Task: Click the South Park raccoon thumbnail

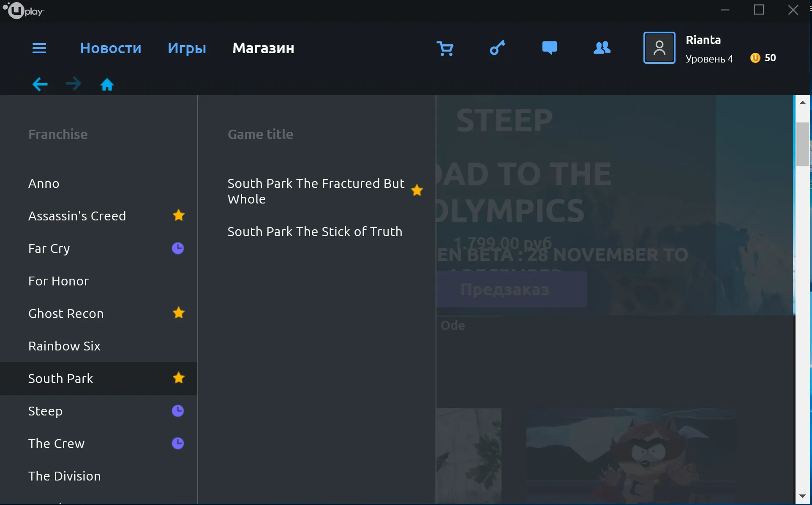Action: point(631,456)
